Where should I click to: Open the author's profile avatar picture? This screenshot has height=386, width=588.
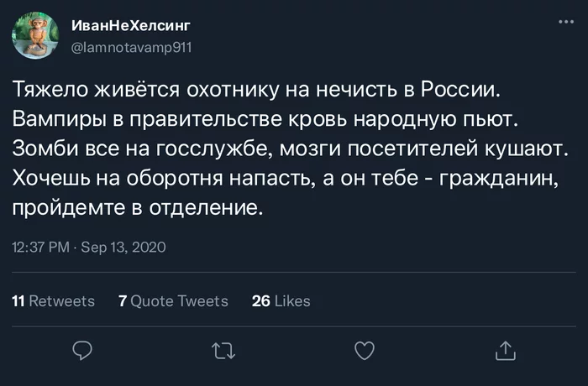[34, 34]
